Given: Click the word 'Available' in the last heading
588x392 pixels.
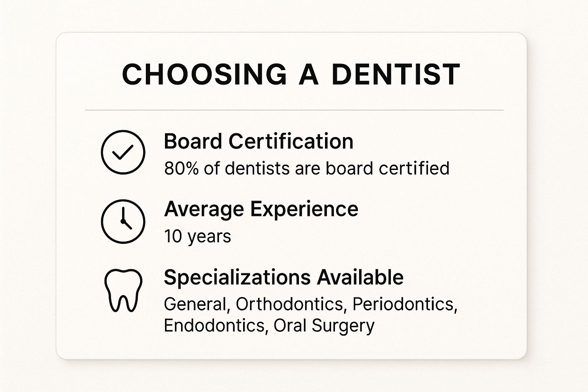Looking at the screenshot, I should (x=360, y=277).
